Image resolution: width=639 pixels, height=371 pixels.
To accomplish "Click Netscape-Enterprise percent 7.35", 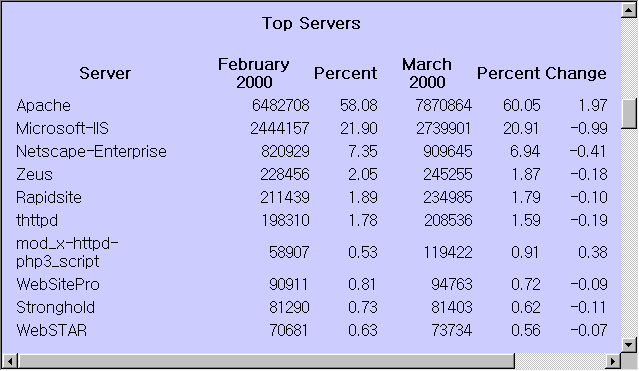I will point(363,152).
